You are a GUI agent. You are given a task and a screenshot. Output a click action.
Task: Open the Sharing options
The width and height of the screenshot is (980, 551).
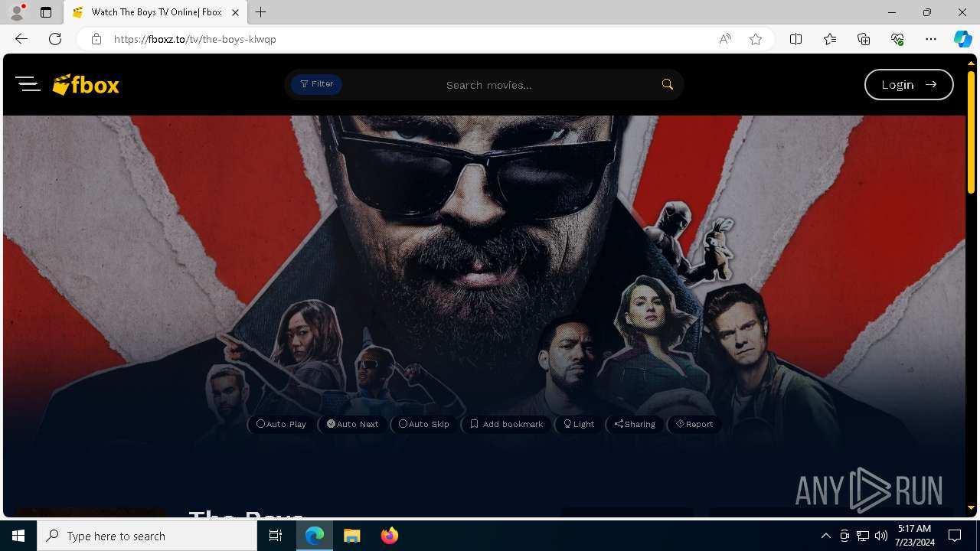(x=635, y=424)
